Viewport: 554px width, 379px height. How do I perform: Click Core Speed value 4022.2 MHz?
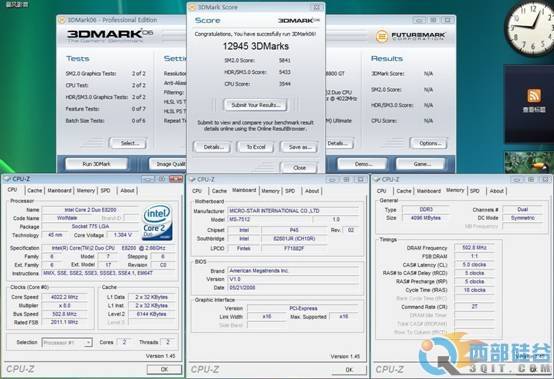pos(65,297)
